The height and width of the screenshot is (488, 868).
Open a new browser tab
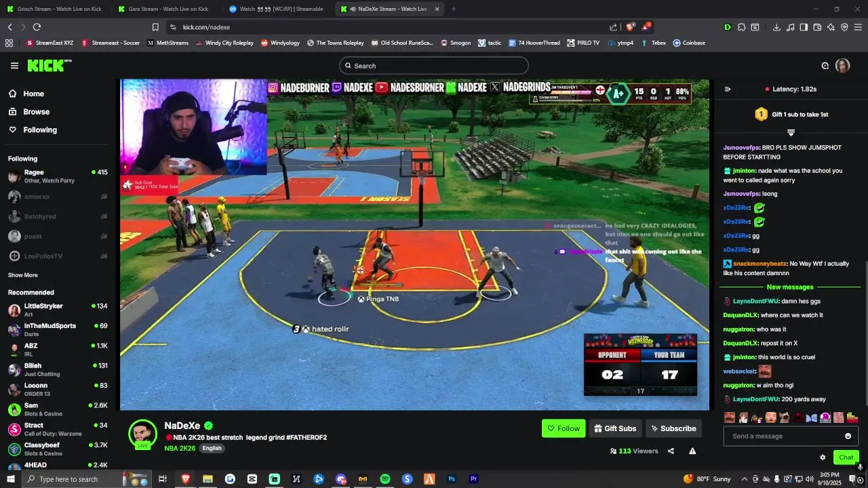(x=454, y=9)
